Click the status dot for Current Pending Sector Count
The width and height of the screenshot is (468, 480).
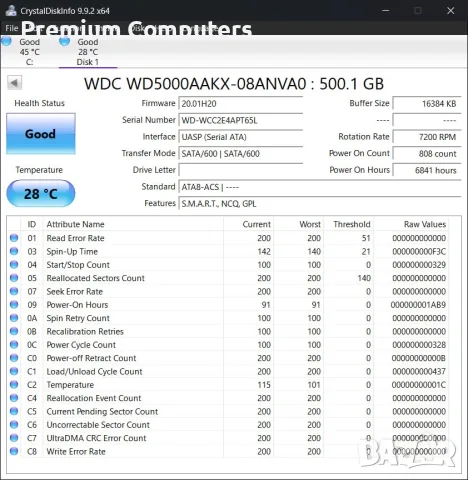tap(14, 411)
